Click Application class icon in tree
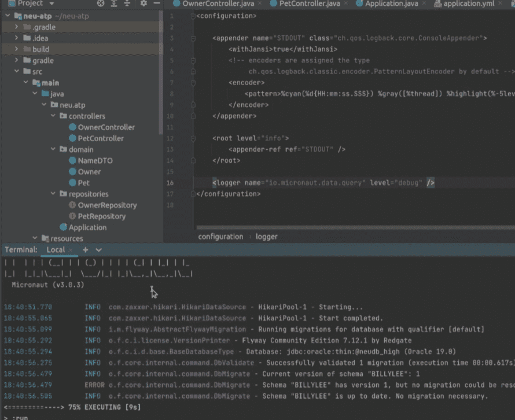This screenshot has height=420, width=515. (x=63, y=227)
